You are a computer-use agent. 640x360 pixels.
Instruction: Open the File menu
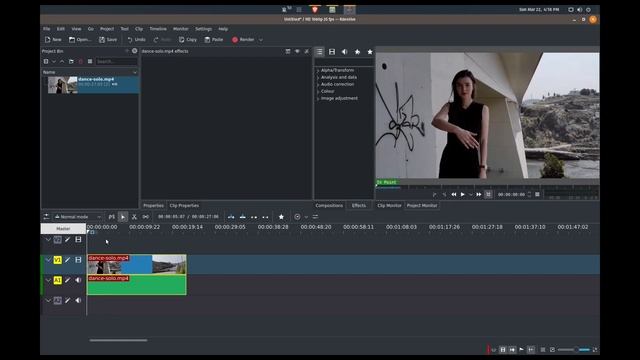click(x=47, y=29)
